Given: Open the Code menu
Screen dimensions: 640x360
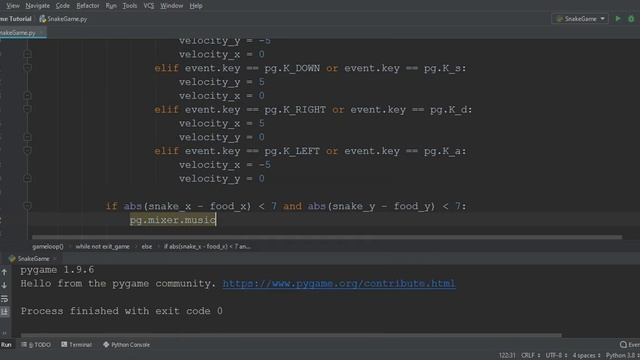Looking at the screenshot, I should point(62,6).
